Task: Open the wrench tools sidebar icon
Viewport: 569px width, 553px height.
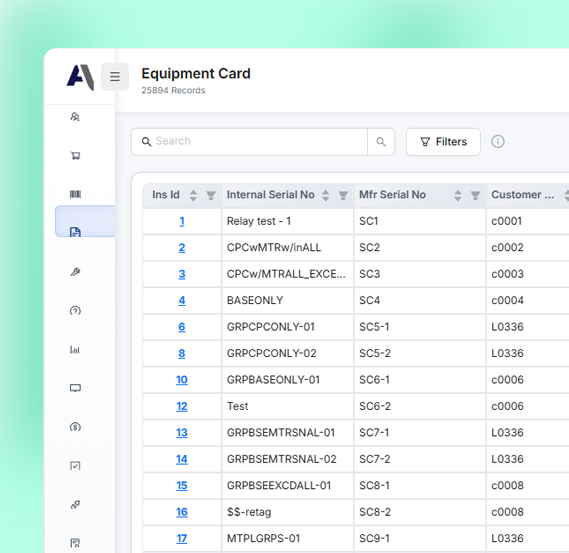Action: pos(75,272)
